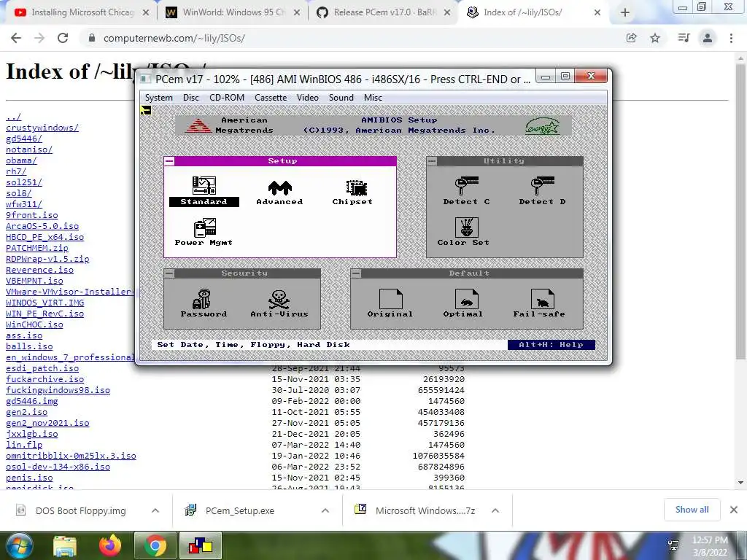Switch to the Release PCem v17.0 tab
747x560 pixels.
(384, 12)
